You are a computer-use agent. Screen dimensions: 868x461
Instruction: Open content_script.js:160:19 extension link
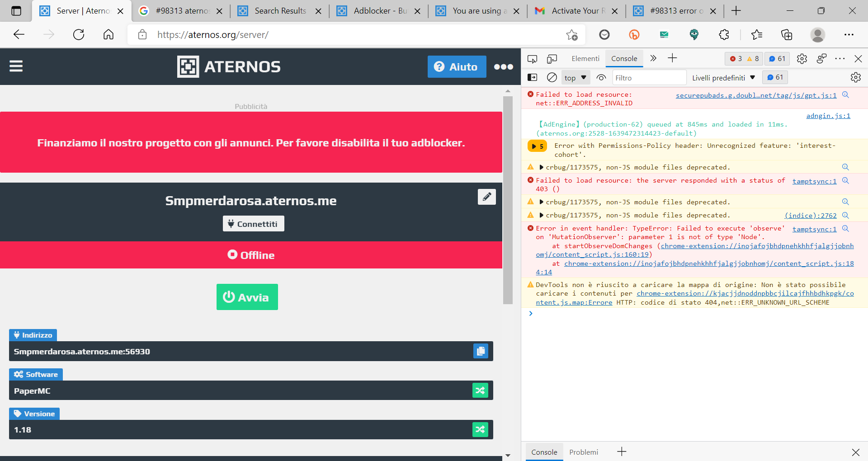695,250
